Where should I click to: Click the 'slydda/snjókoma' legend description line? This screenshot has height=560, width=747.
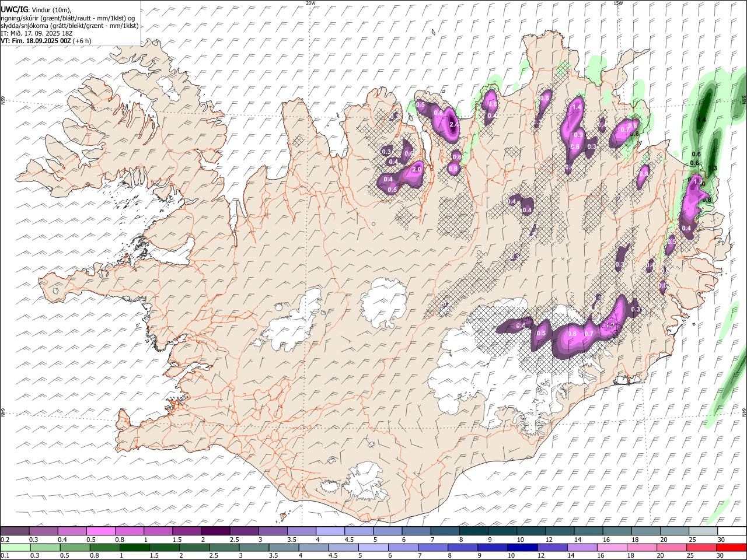pos(69,26)
